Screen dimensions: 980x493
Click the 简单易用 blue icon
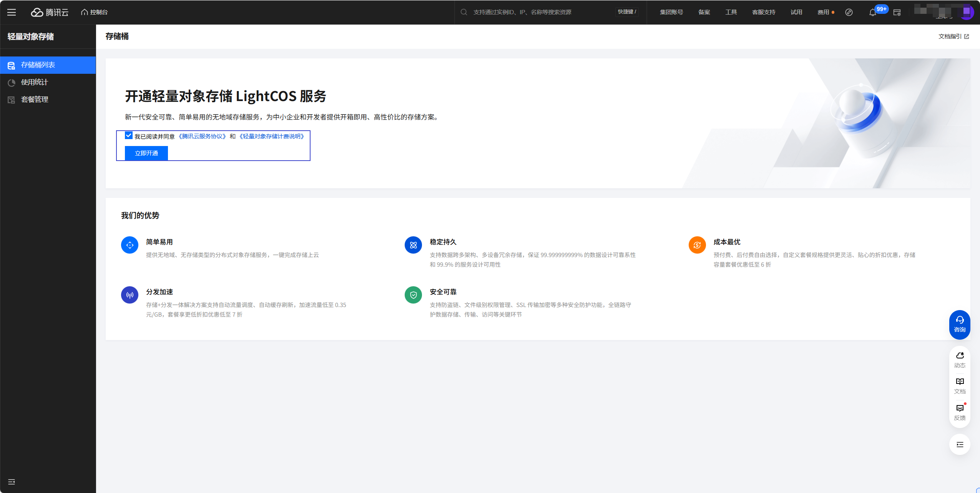[130, 245]
